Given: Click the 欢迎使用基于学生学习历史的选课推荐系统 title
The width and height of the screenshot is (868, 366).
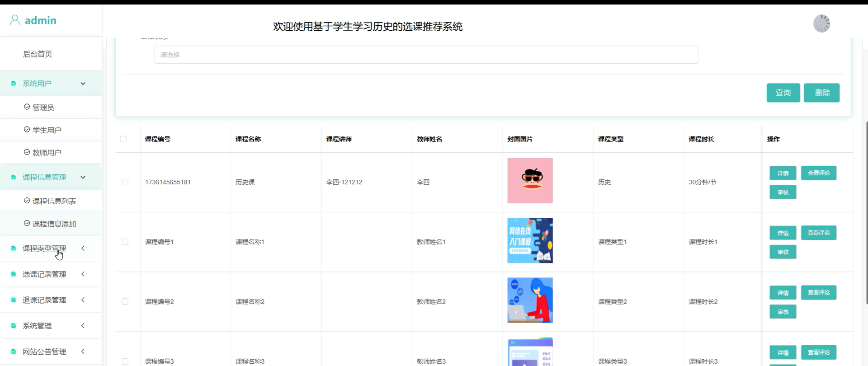Looking at the screenshot, I should tap(368, 27).
